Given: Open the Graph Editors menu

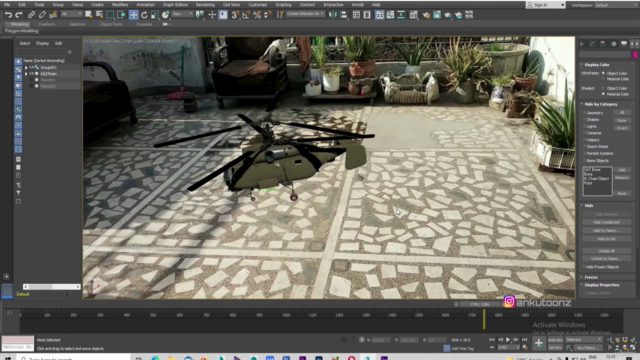Looking at the screenshot, I should (176, 5).
